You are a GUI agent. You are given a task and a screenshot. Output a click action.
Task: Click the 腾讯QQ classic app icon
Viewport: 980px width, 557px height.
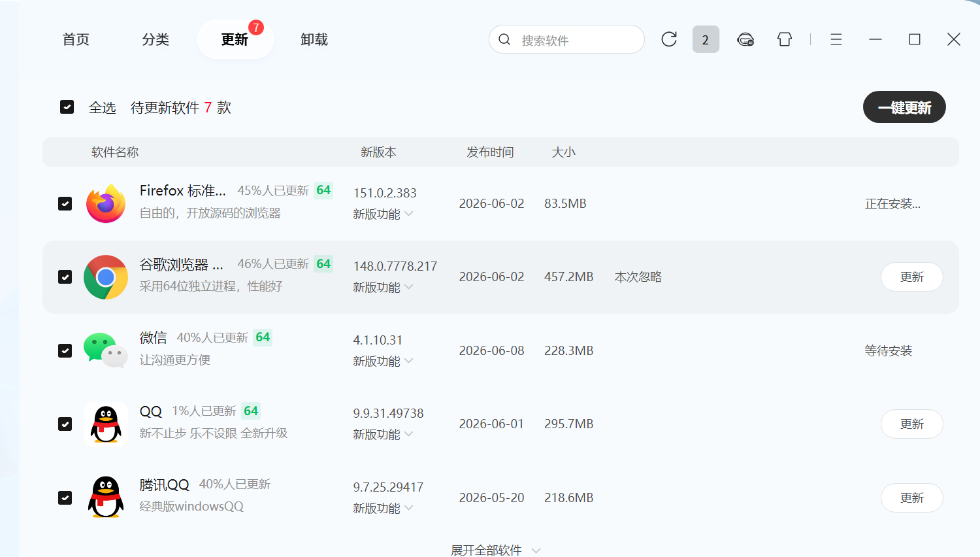pos(106,498)
